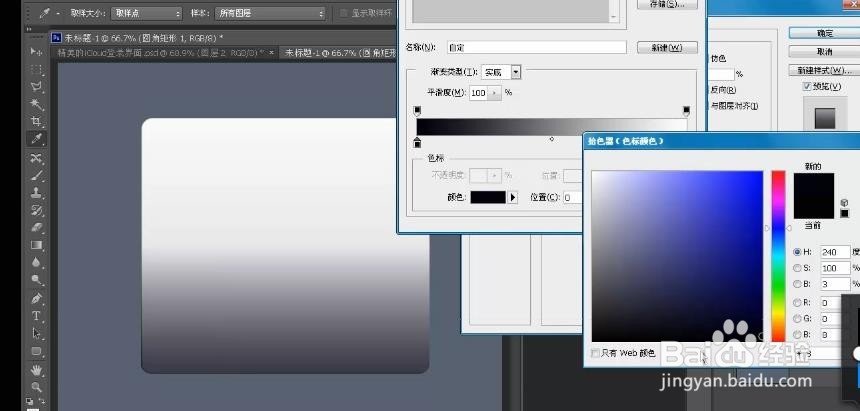Click the default colors icon in toolbox
The height and width of the screenshot is (411, 860).
30,401
